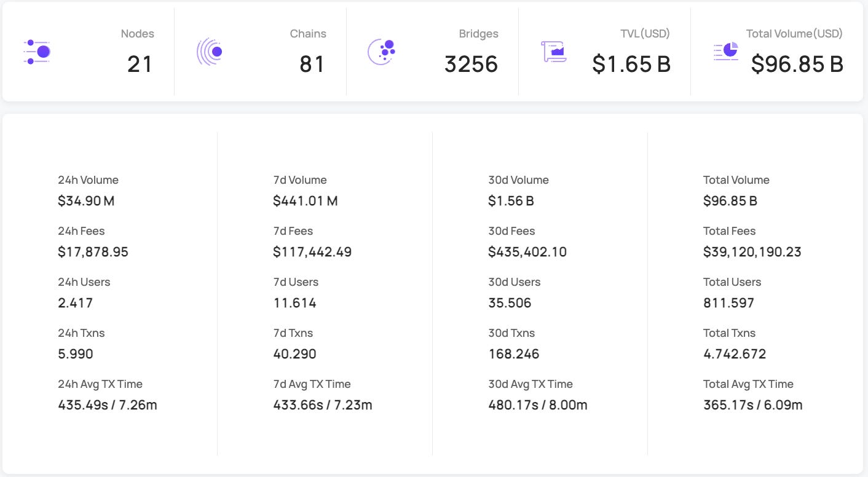This screenshot has height=477, width=868.
Task: Click the Chains signal icon
Action: click(209, 52)
